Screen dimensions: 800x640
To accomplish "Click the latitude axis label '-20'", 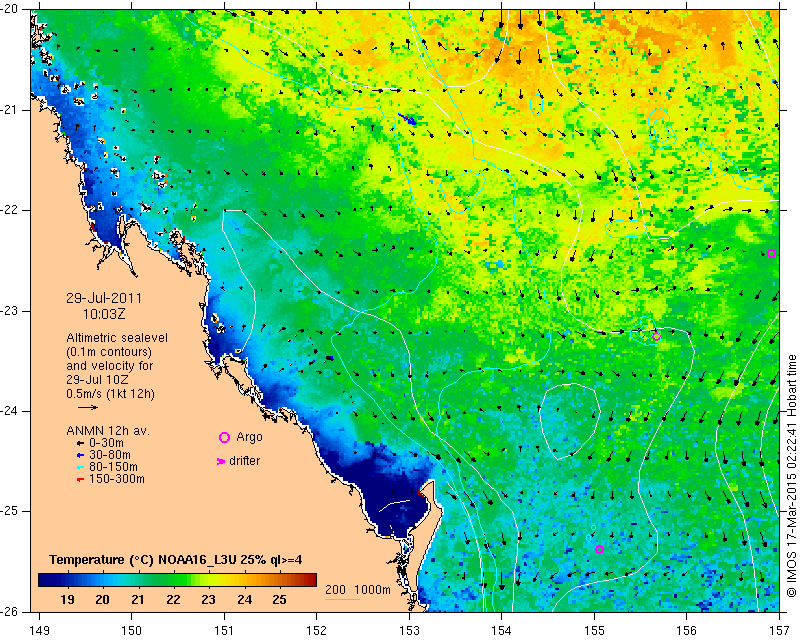I will tap(10, 9).
